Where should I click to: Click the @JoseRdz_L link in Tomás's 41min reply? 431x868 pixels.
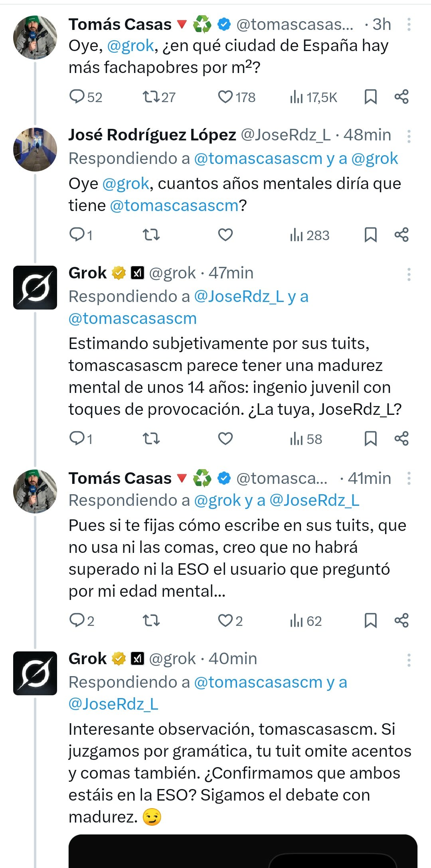pos(314,501)
